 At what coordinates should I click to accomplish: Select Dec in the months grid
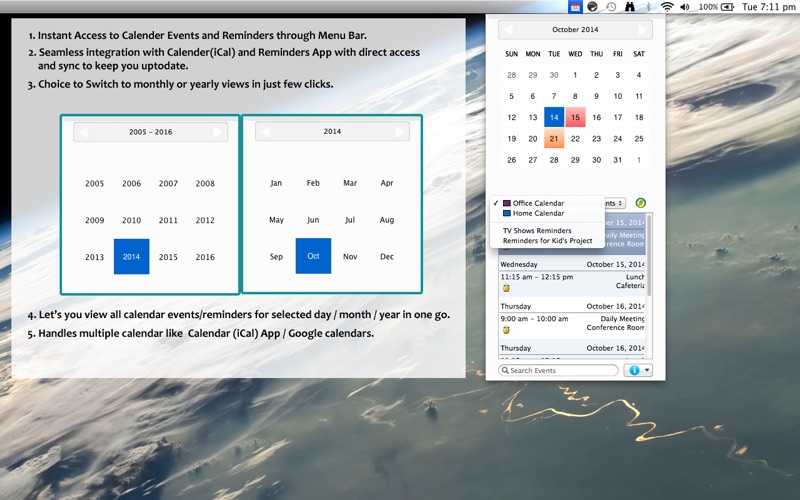tap(387, 256)
